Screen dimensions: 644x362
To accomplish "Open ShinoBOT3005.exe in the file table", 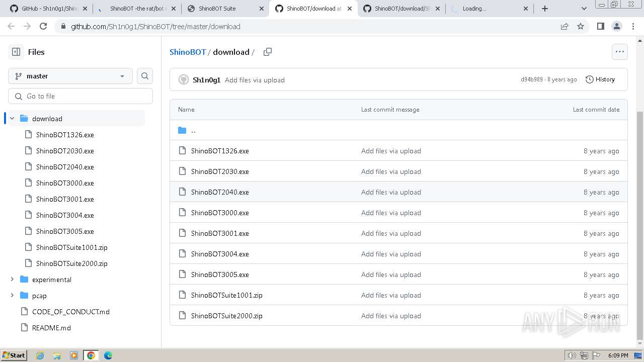I will (x=220, y=275).
